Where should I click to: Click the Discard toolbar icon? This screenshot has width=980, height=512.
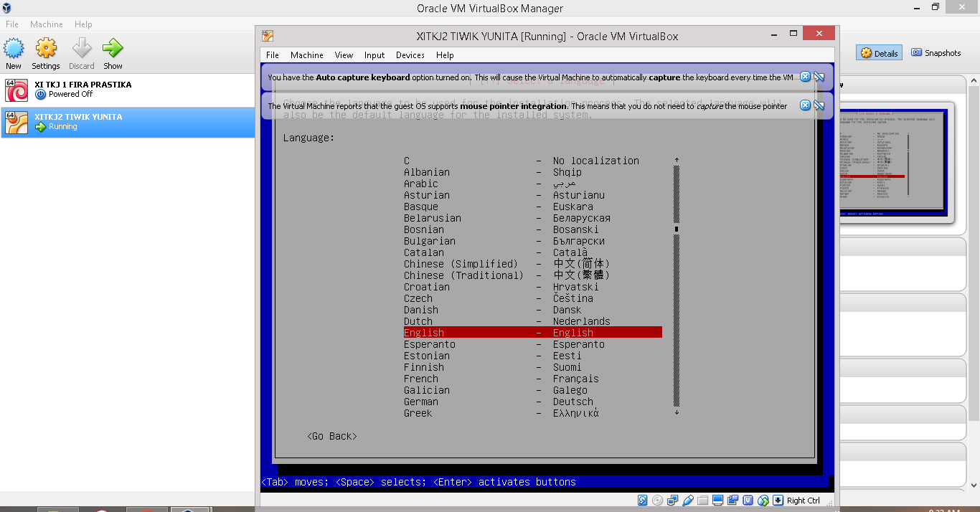coord(82,49)
